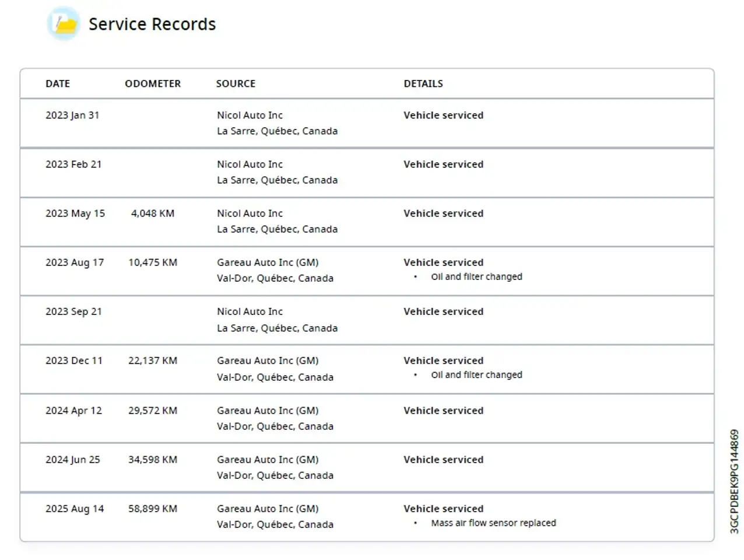
Task: Click Val-Dor location in Jun 25 row
Action: [x=275, y=475]
